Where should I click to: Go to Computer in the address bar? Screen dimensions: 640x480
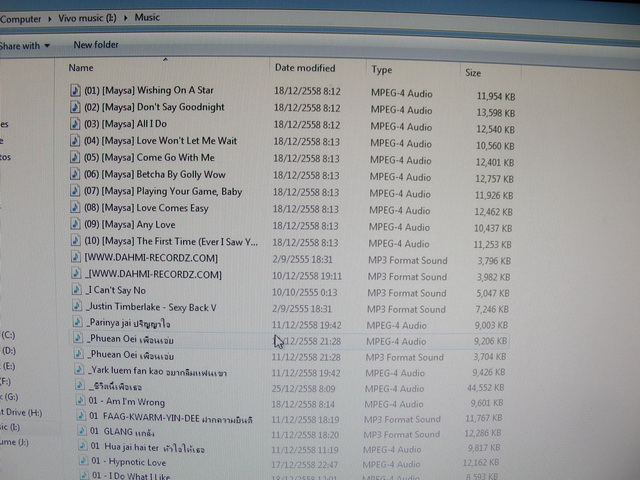tap(21, 19)
